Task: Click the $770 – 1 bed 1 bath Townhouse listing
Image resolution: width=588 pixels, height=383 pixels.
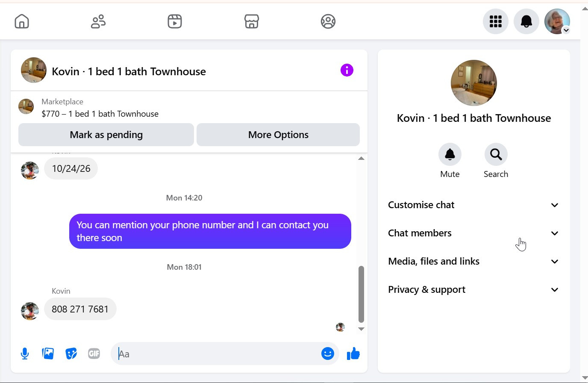Action: coord(100,114)
